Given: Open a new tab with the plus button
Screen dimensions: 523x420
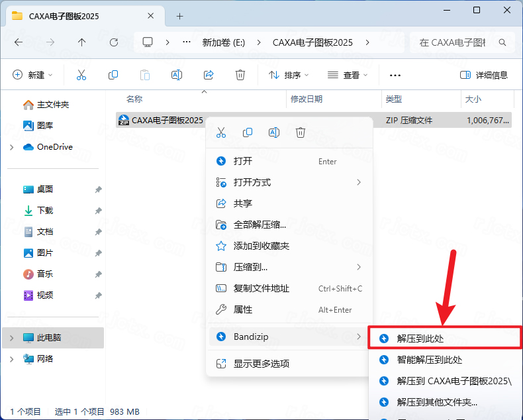Looking at the screenshot, I should (179, 16).
